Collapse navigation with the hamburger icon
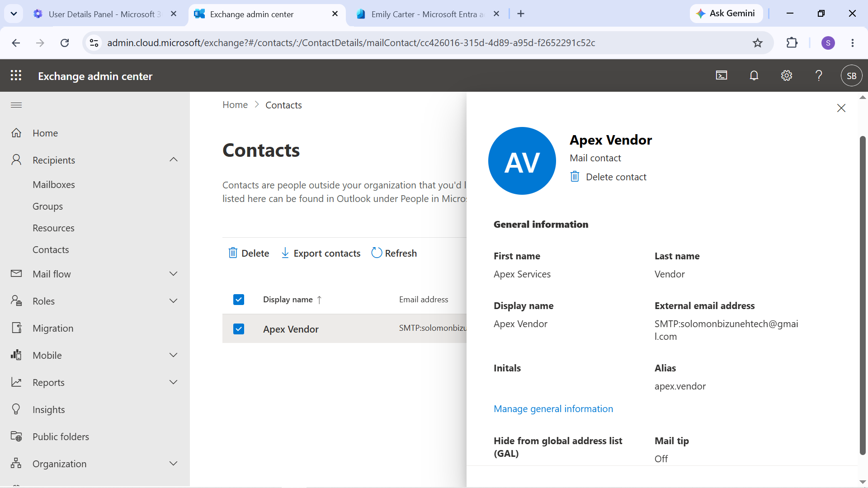868x488 pixels. click(16, 105)
